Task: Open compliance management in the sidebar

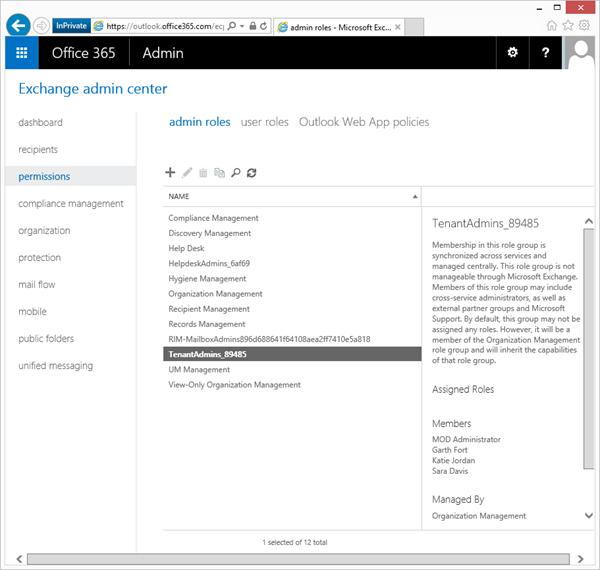Action: coord(71,204)
